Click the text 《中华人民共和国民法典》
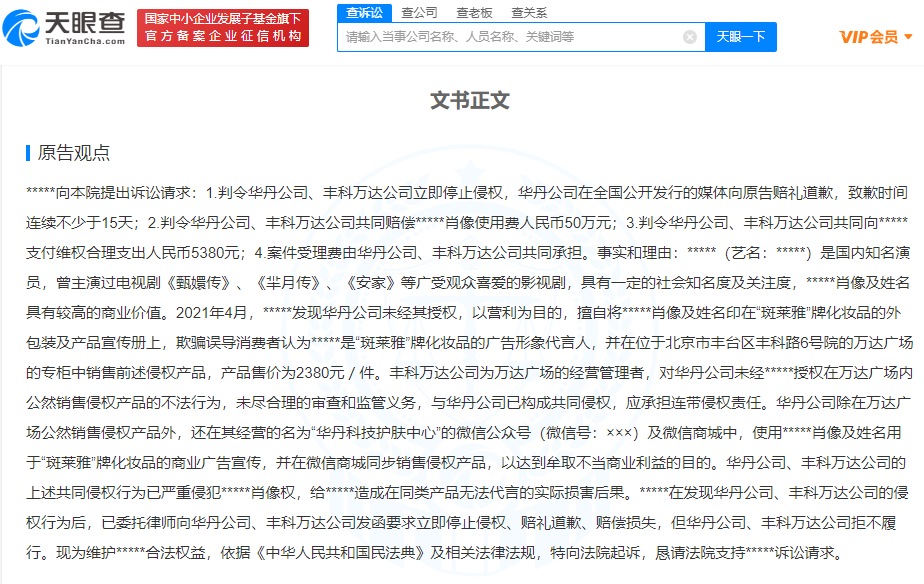The width and height of the screenshot is (924, 584). 339,553
